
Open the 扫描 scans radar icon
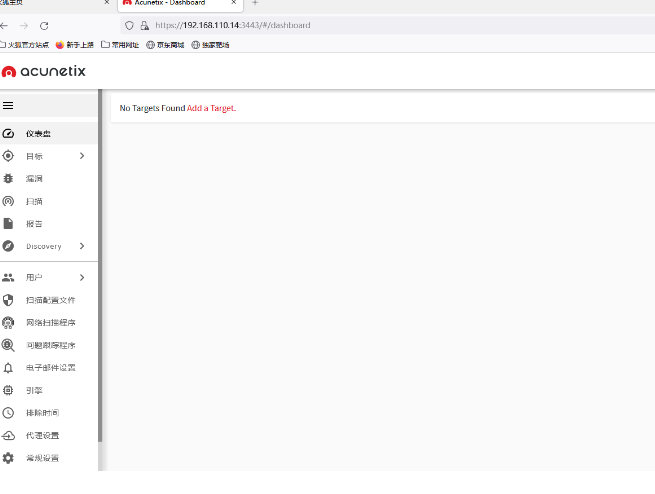(8, 201)
